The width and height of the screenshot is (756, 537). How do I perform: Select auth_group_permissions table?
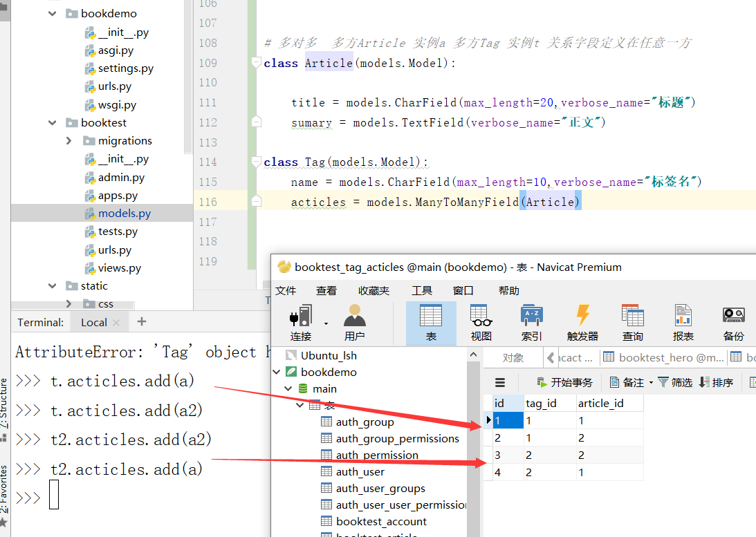click(x=390, y=439)
